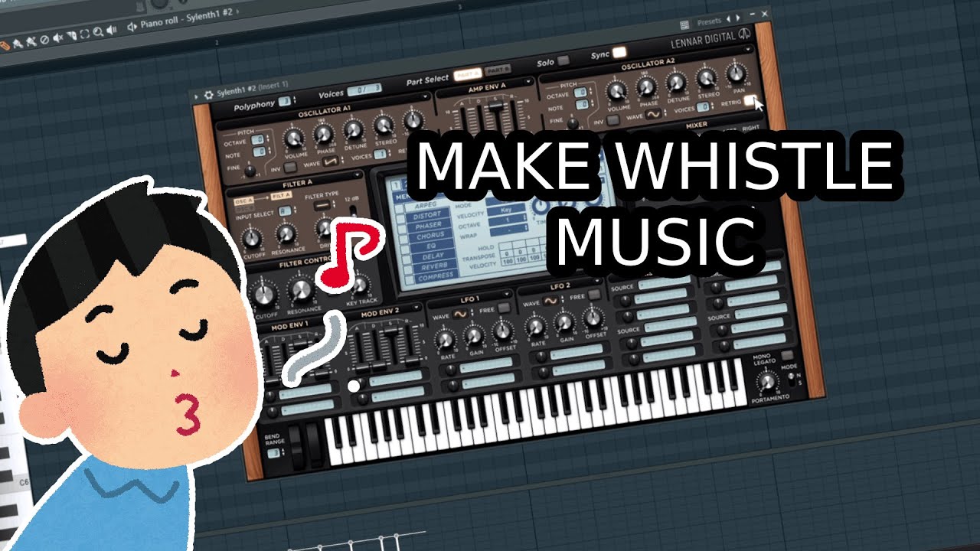980x551 pixels.
Task: Toggle Oscillator A2 Inv switch
Action: point(613,120)
